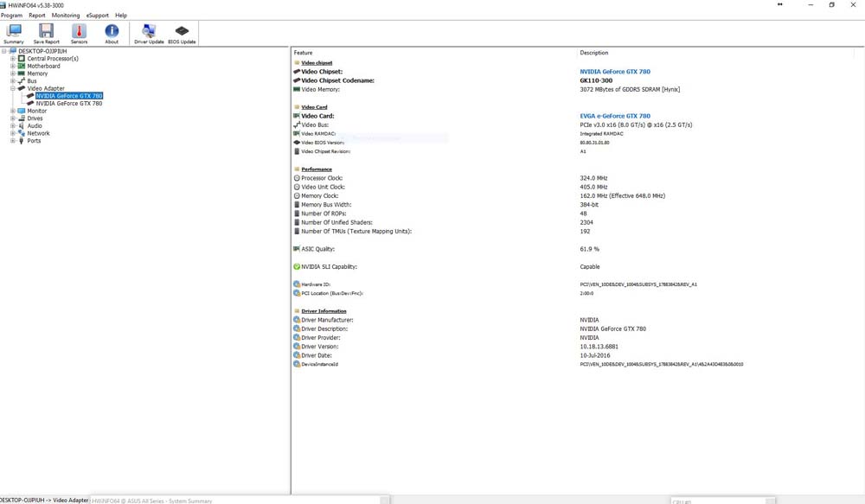Open the Help menu
This screenshot has width=865, height=504.
[121, 16]
